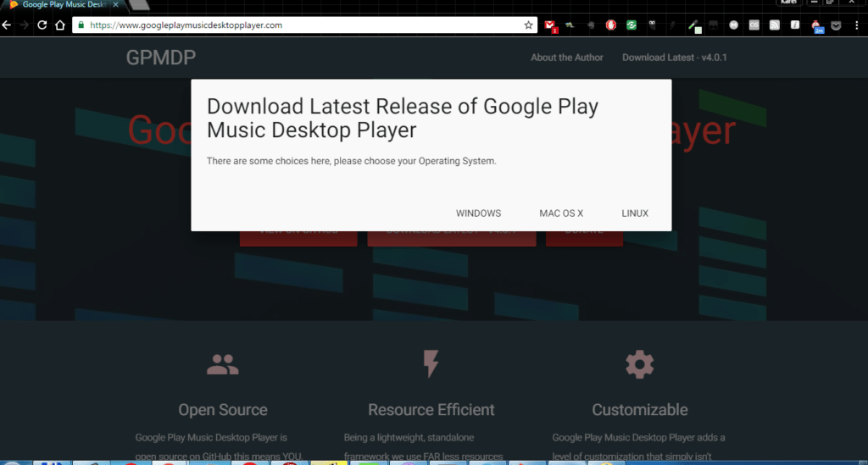The width and height of the screenshot is (868, 465).
Task: Open the Karel profile button
Action: pyautogui.click(x=787, y=3)
